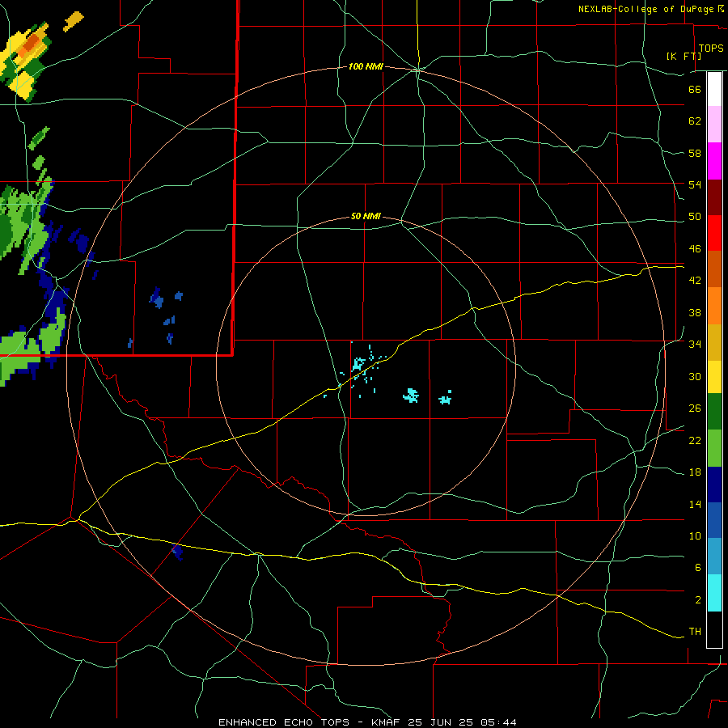Click the '2' legend value
Image resolution: width=728 pixels, height=728 pixels.
[697, 600]
